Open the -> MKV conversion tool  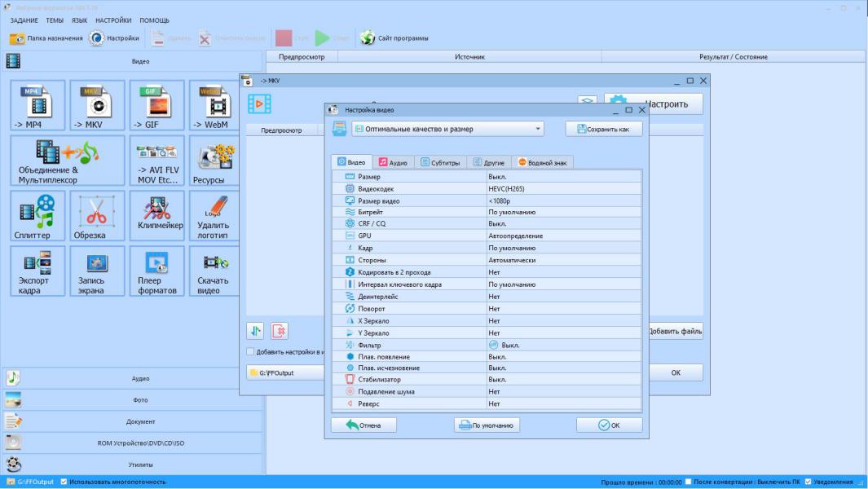98,105
